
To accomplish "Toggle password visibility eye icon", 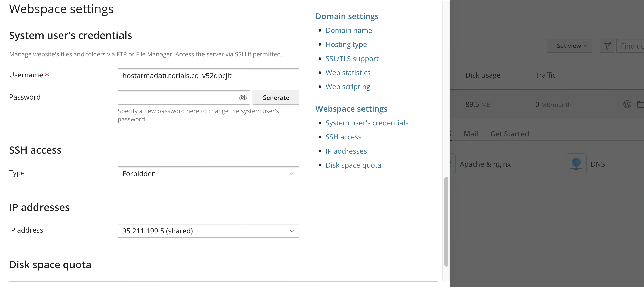I will tap(243, 98).
